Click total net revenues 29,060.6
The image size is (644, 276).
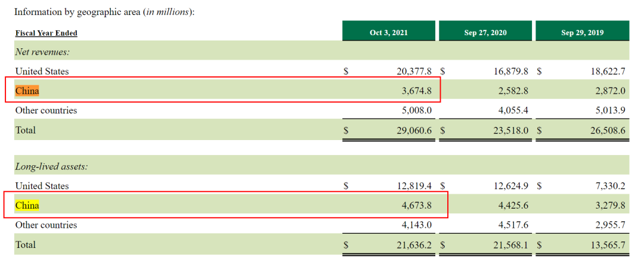coord(414,130)
